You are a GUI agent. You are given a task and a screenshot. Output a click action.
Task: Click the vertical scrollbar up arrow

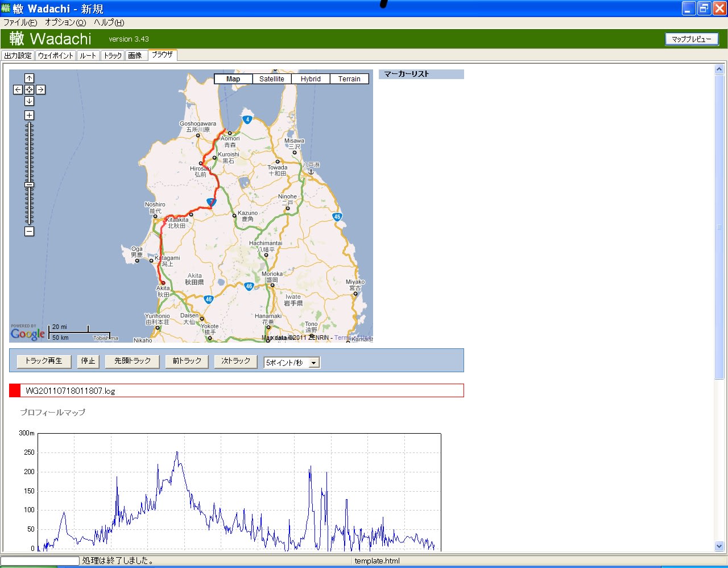719,69
